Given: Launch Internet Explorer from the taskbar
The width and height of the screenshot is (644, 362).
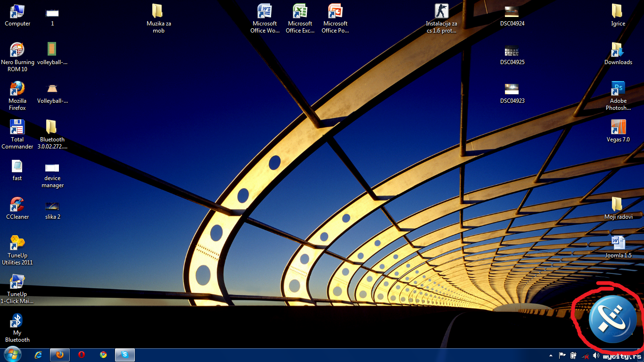Looking at the screenshot, I should (x=39, y=354).
